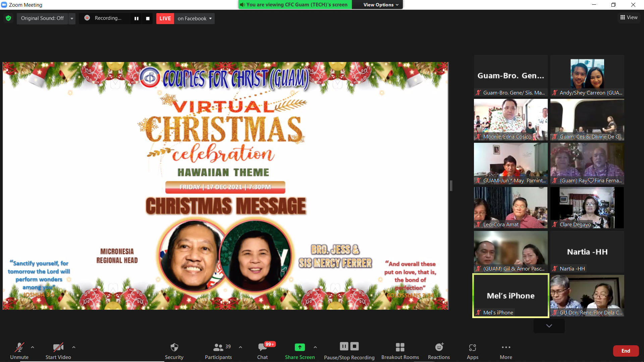Stop recording in the top bar
The height and width of the screenshot is (362, 644).
coord(148,18)
